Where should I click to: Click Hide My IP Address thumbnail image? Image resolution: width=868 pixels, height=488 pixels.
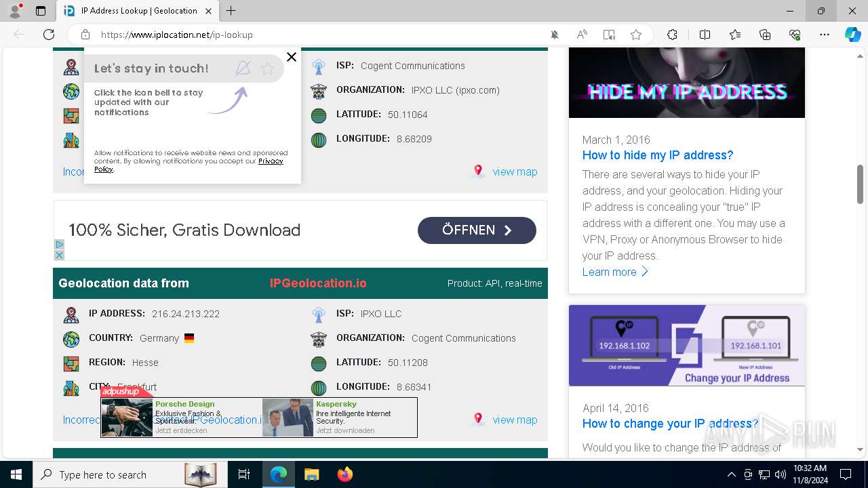click(x=687, y=83)
